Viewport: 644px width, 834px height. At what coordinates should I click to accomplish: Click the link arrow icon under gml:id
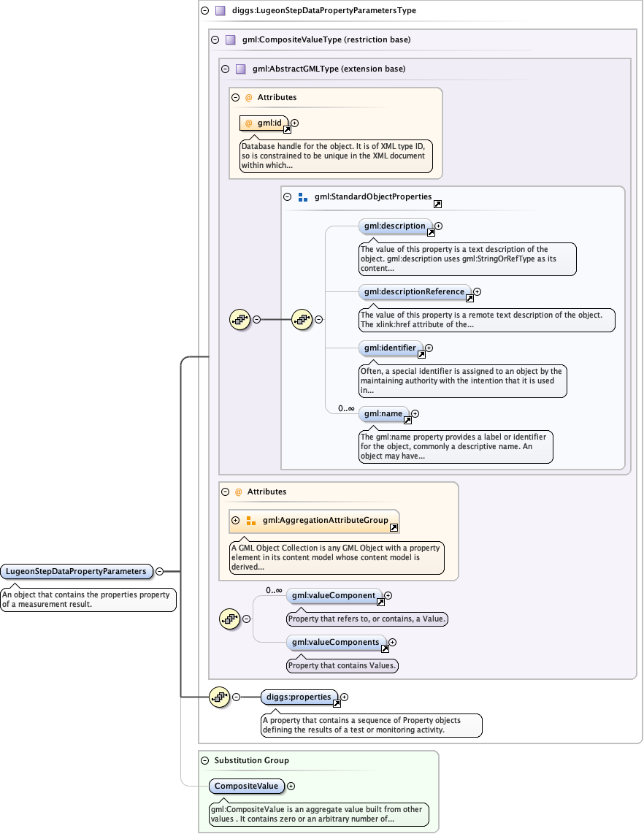(x=287, y=129)
